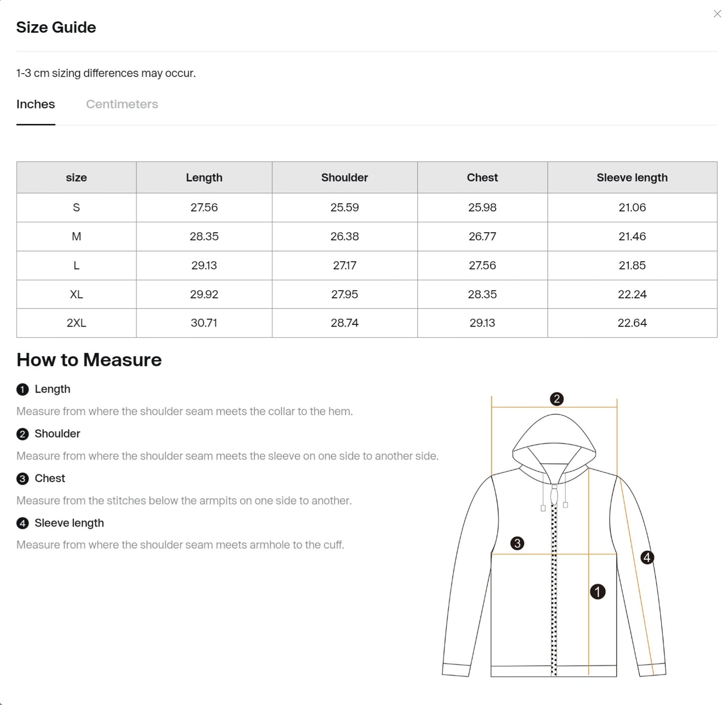Click the sizing differences notice text
Viewport: 728px width, 705px height.
(x=106, y=73)
